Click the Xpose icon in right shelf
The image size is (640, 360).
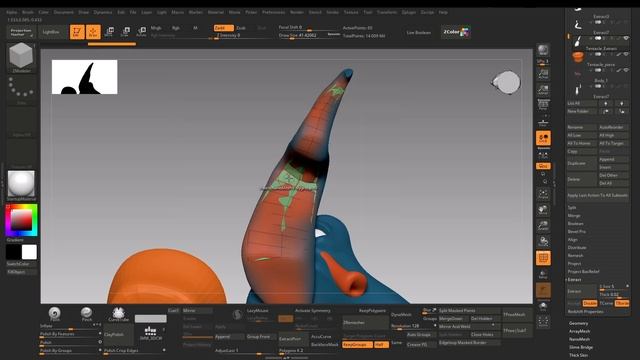pos(543,322)
